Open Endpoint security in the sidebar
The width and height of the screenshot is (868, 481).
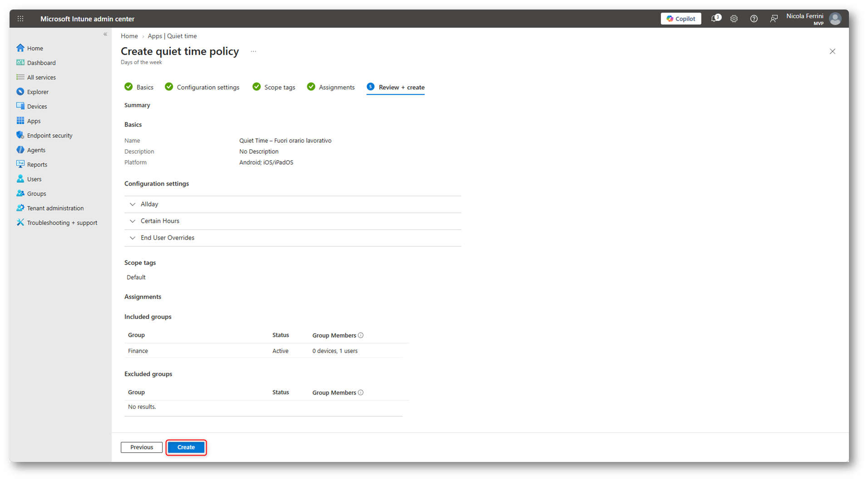point(49,135)
